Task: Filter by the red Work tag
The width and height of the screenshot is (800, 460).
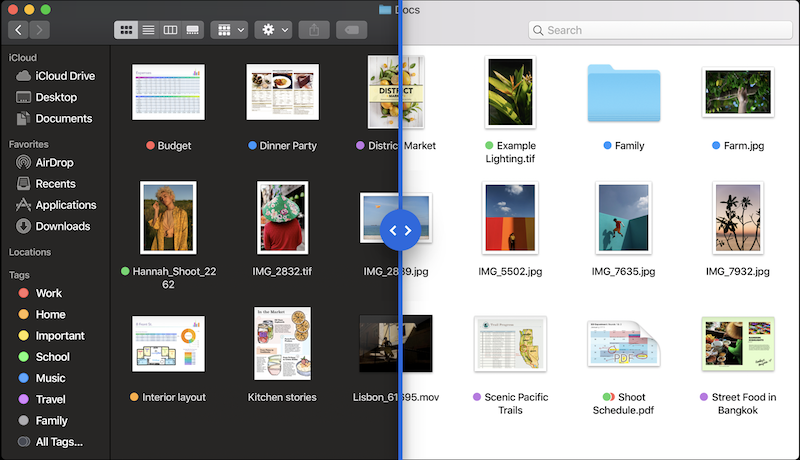Action: click(48, 293)
